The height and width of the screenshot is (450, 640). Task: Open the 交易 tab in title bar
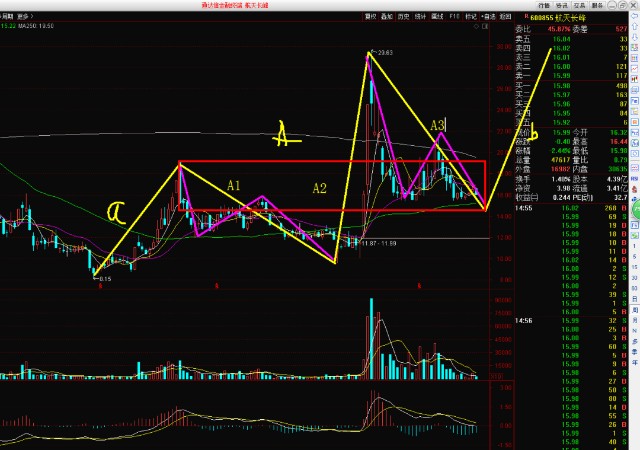tap(580, 5)
